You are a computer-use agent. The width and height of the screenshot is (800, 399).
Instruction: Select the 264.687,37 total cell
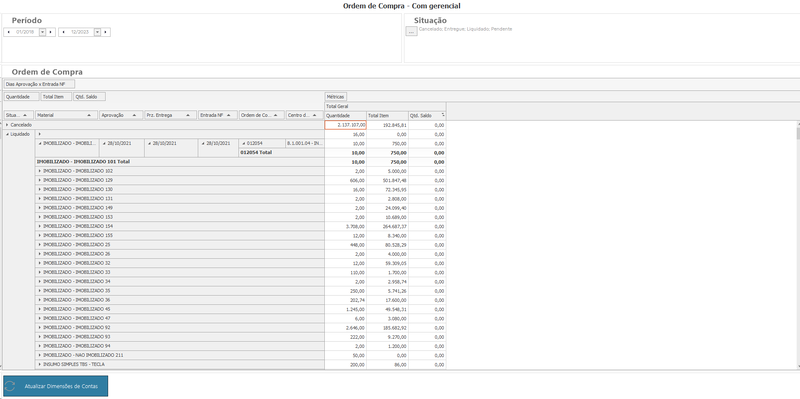coord(387,226)
